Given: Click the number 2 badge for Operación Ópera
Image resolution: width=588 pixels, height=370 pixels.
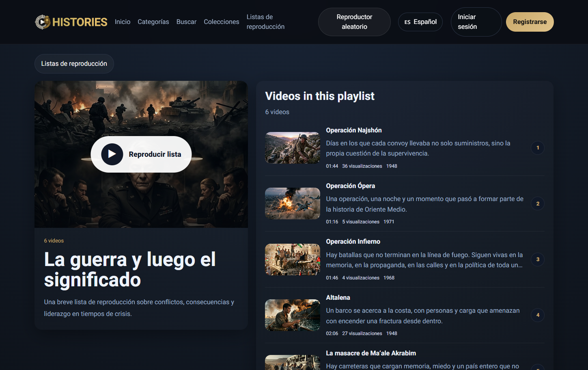Looking at the screenshot, I should pos(538,203).
